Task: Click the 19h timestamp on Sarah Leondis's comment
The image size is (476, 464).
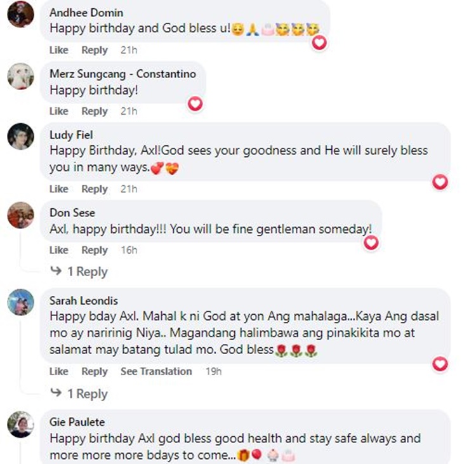Action: coord(213,371)
